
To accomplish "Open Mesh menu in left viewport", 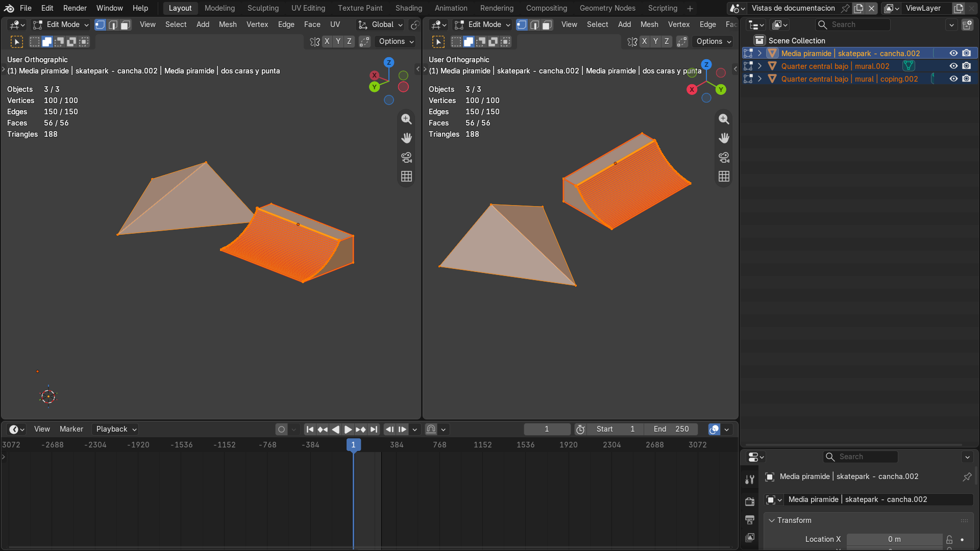I will pyautogui.click(x=228, y=24).
